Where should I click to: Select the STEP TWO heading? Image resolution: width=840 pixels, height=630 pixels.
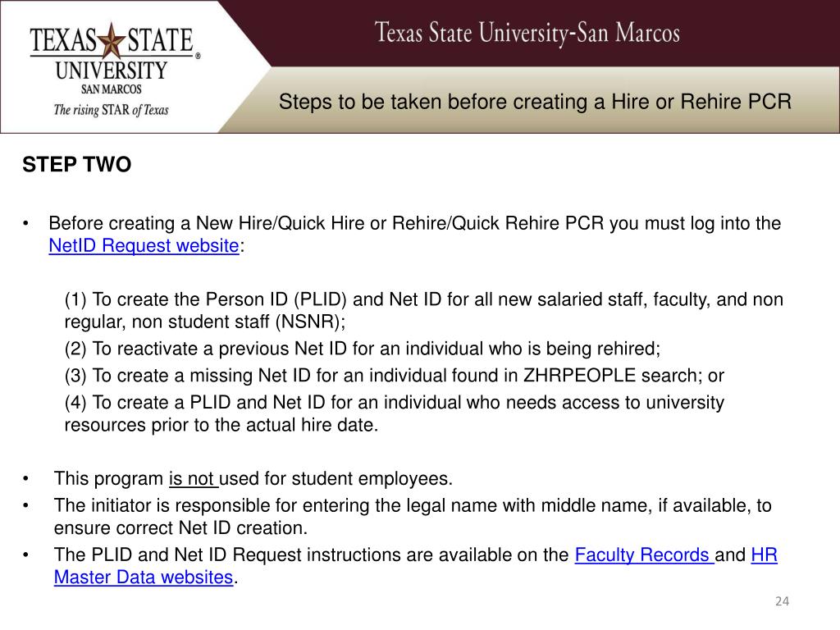click(x=76, y=164)
